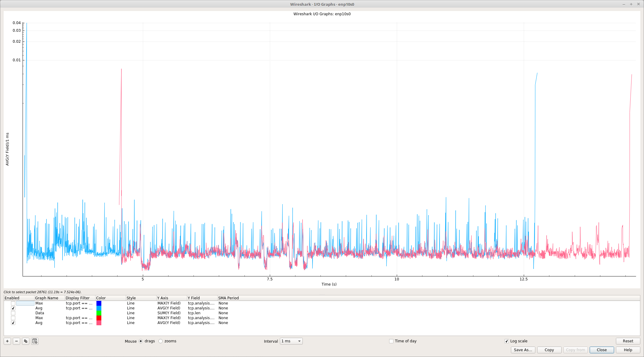The image size is (644, 357).
Task: Enable the Data graph checkbox
Action: (x=13, y=313)
